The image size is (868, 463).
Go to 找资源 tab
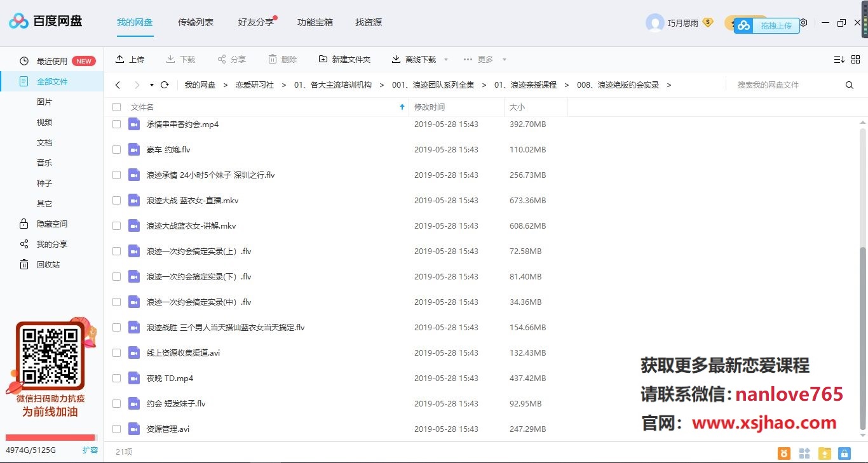(369, 22)
